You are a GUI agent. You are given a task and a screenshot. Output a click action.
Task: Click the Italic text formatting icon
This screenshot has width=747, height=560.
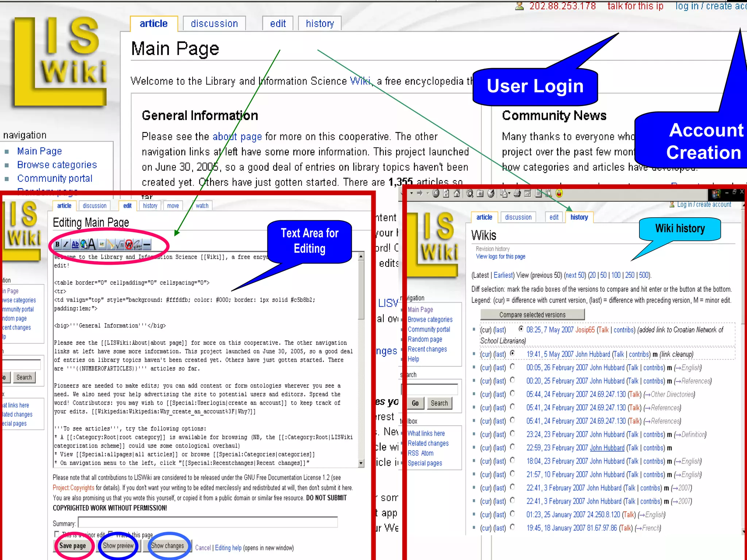[x=66, y=244]
